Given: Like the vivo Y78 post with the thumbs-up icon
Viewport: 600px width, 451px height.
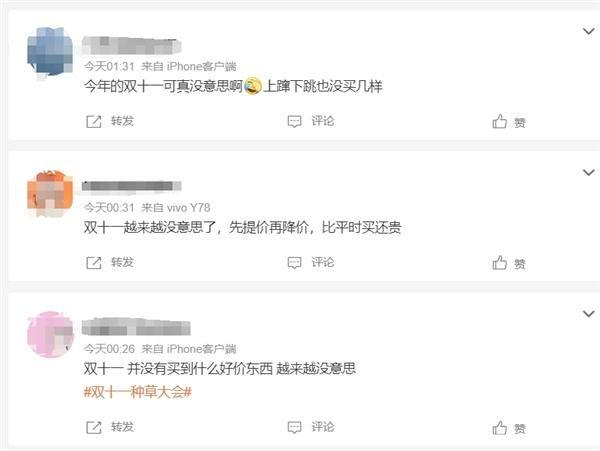Looking at the screenshot, I should [499, 263].
